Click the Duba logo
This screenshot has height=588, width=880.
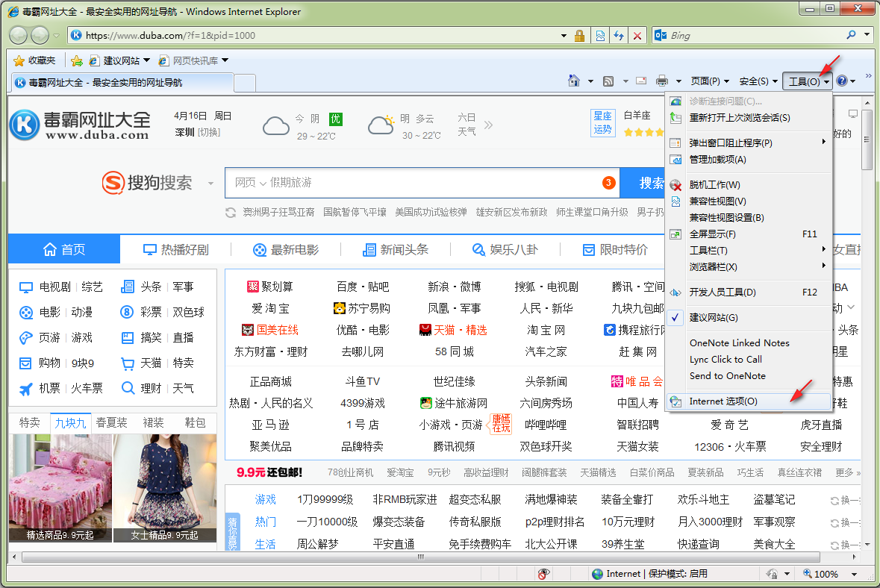(x=80, y=125)
